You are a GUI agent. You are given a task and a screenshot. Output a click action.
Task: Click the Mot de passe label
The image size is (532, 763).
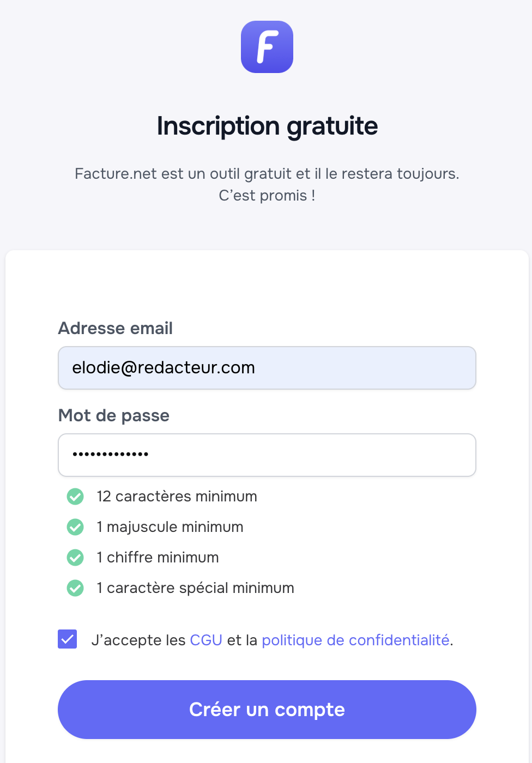coord(114,415)
